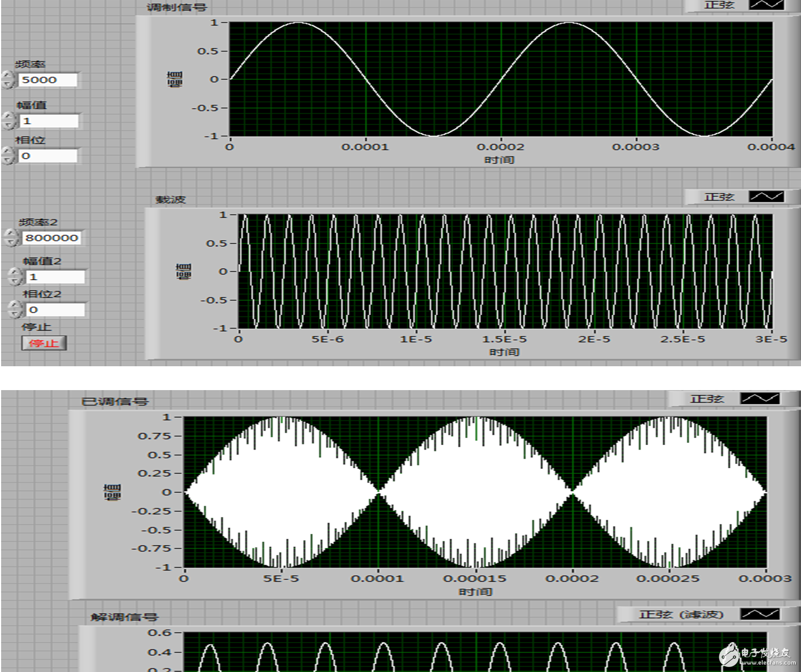Click the increment arrow of 相位 control

point(8,151)
